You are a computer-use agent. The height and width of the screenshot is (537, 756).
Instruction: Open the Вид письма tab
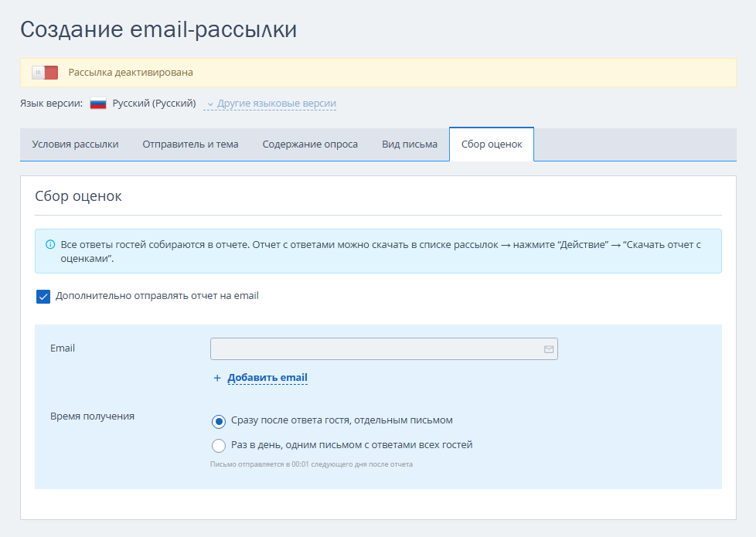point(410,144)
